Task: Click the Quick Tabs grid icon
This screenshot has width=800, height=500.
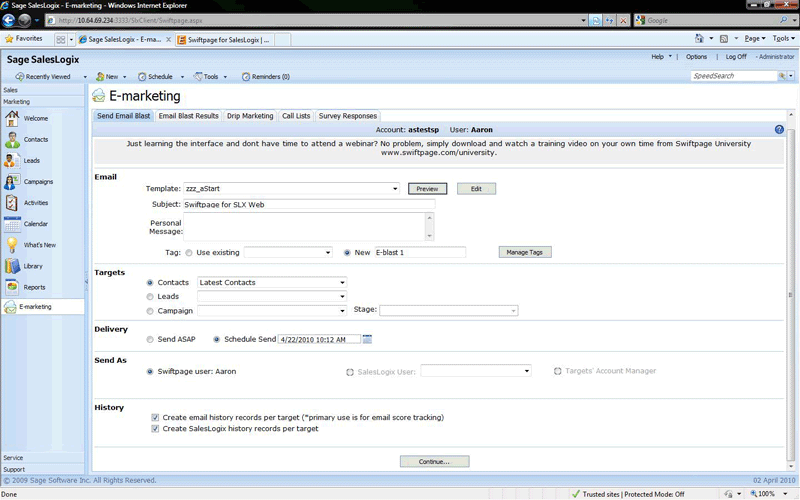Action: [61, 39]
